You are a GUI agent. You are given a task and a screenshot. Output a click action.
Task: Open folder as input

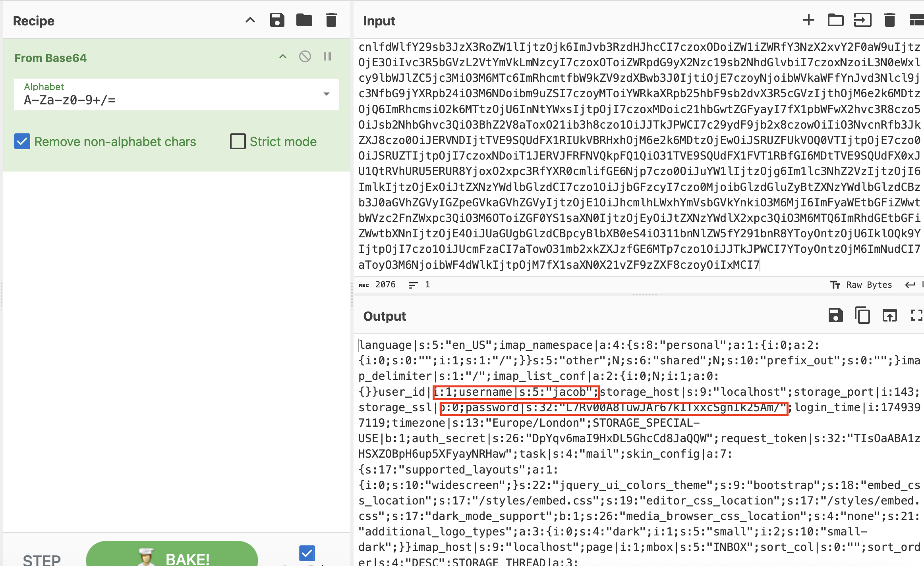click(x=835, y=20)
